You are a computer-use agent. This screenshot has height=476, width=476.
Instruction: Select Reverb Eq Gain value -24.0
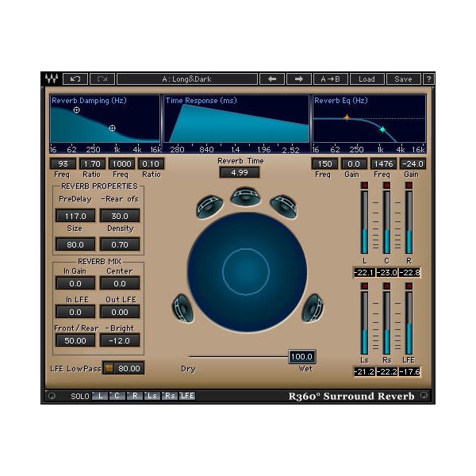413,163
